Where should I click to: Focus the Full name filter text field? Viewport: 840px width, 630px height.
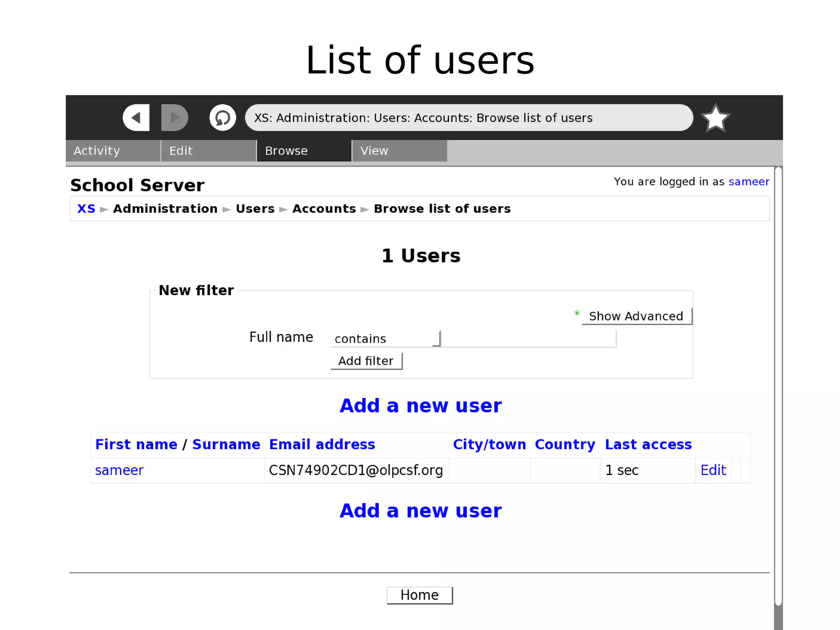tap(529, 339)
